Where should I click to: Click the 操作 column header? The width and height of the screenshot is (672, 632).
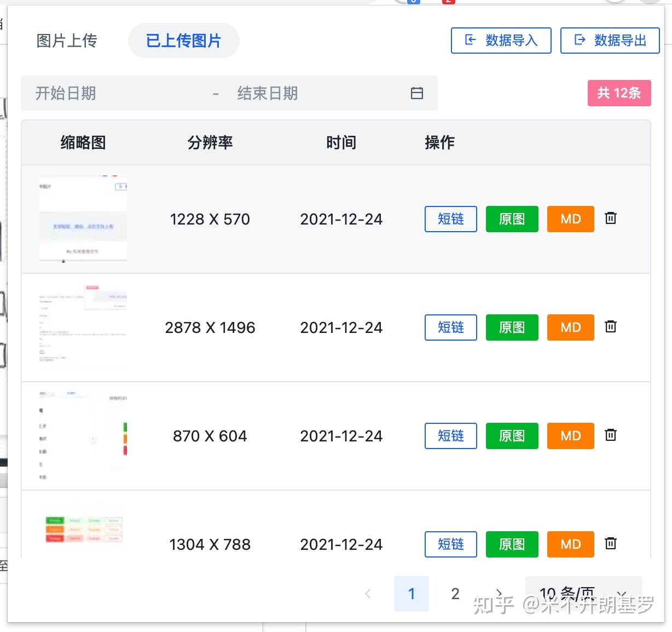pyautogui.click(x=440, y=142)
